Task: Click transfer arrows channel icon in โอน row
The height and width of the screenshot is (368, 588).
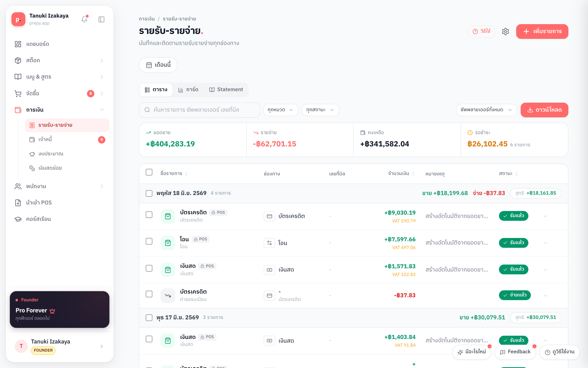Action: tap(269, 243)
